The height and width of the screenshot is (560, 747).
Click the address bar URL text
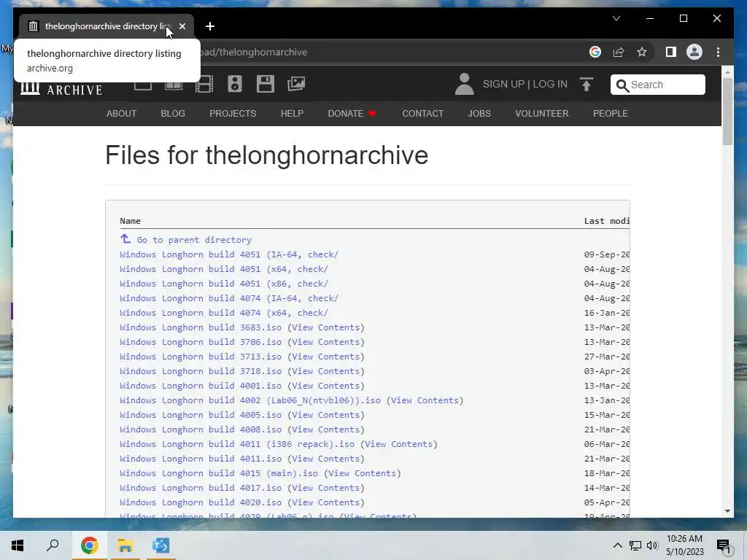click(x=254, y=52)
